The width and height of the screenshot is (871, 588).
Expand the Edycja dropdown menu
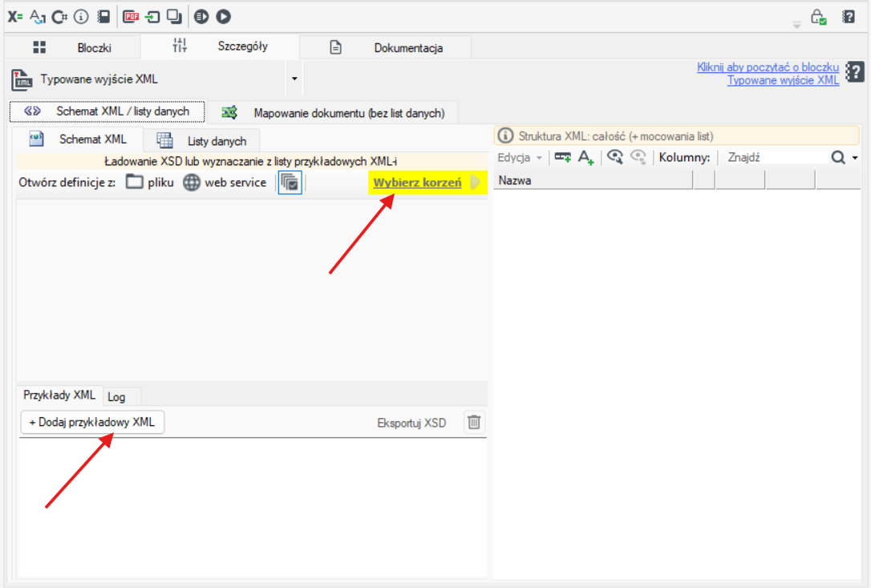click(520, 157)
